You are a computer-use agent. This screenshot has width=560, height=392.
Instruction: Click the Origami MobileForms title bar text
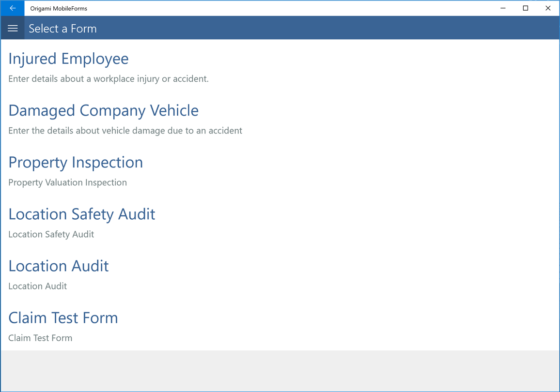(x=59, y=8)
